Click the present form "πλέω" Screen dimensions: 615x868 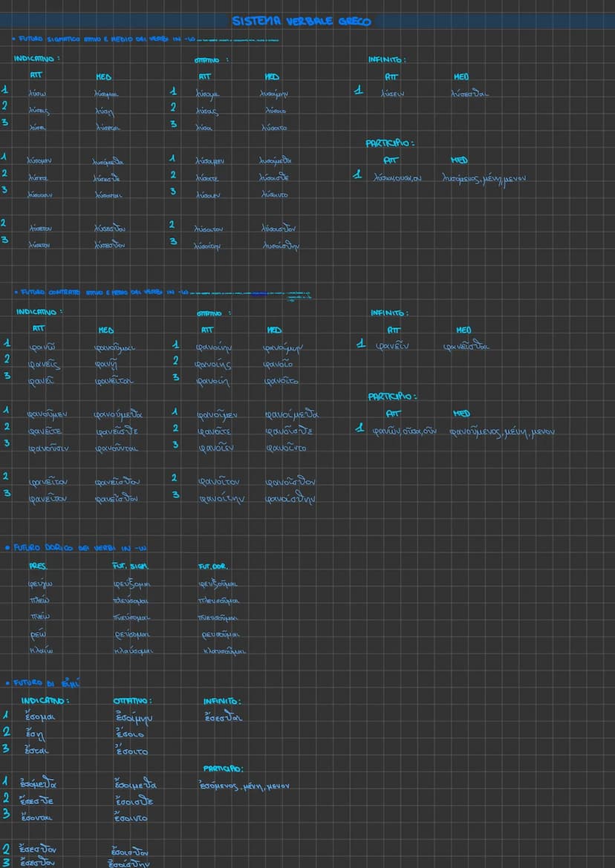[x=40, y=601]
